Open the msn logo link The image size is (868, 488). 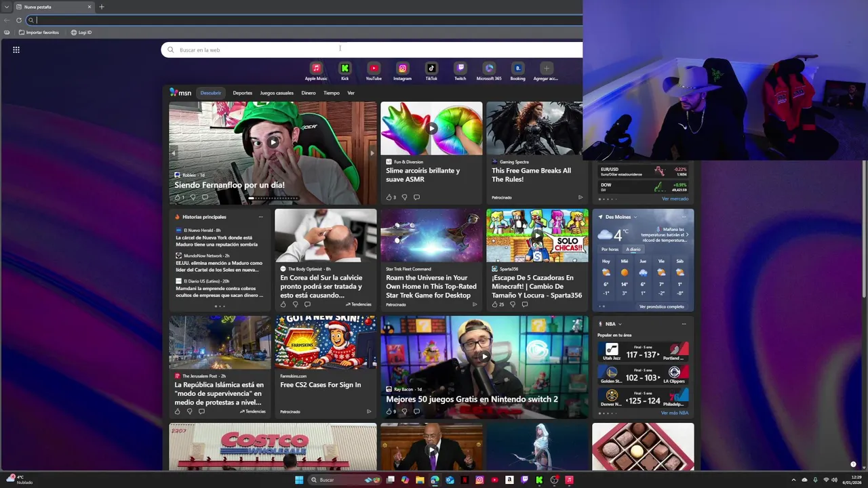[x=180, y=93]
